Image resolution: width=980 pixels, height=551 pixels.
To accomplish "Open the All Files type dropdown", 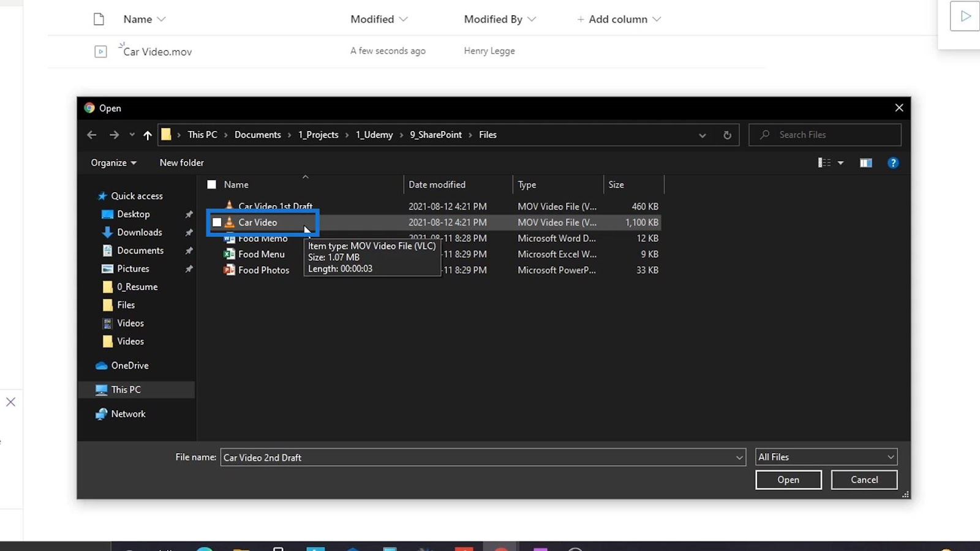I will pos(826,457).
